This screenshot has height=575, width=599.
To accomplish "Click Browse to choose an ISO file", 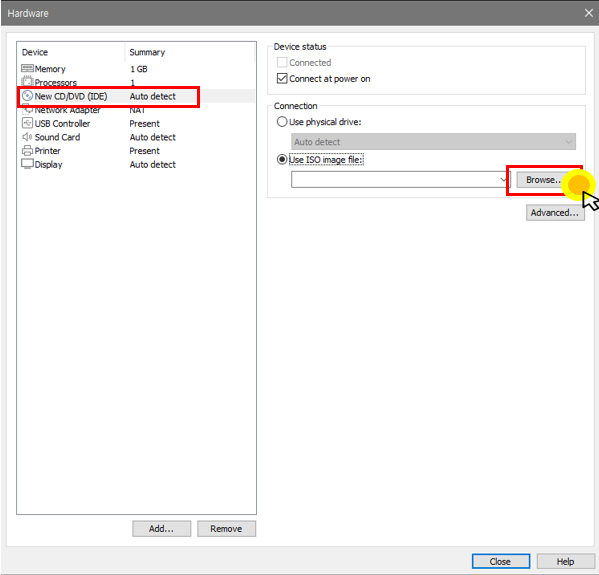I will [542, 180].
